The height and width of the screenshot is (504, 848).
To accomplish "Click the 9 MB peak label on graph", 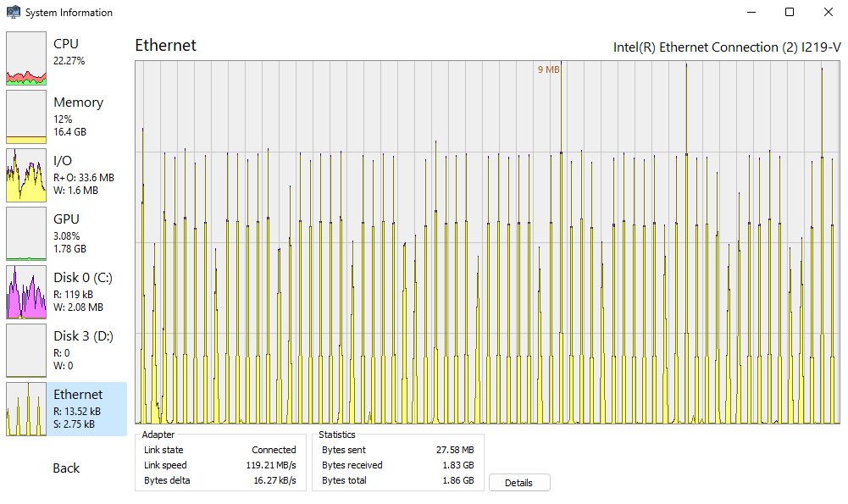I will coord(548,69).
